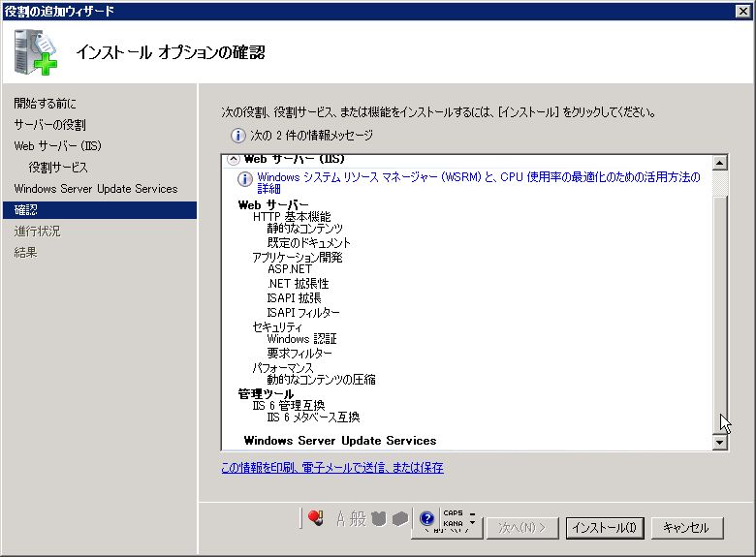Click the '管理ツール' heading
The width and height of the screenshot is (756, 557).
pos(266,394)
